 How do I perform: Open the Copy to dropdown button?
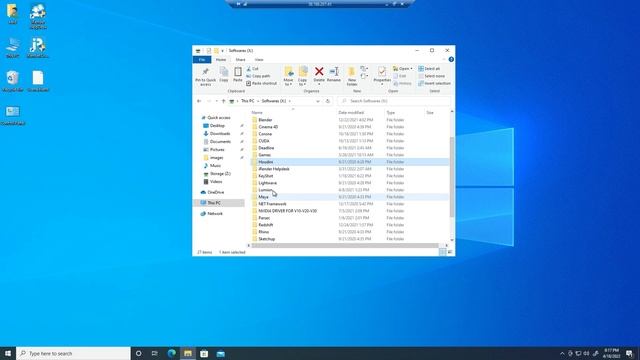point(302,76)
